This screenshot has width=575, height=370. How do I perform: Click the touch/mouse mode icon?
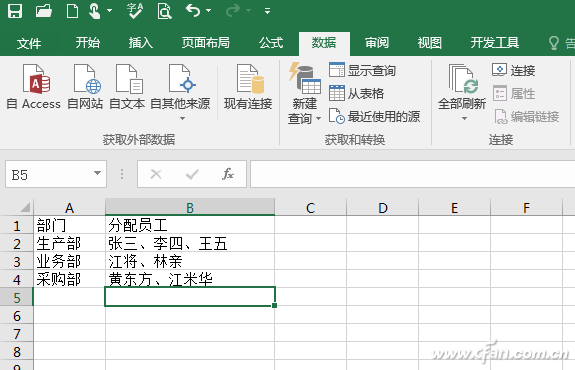[95, 11]
